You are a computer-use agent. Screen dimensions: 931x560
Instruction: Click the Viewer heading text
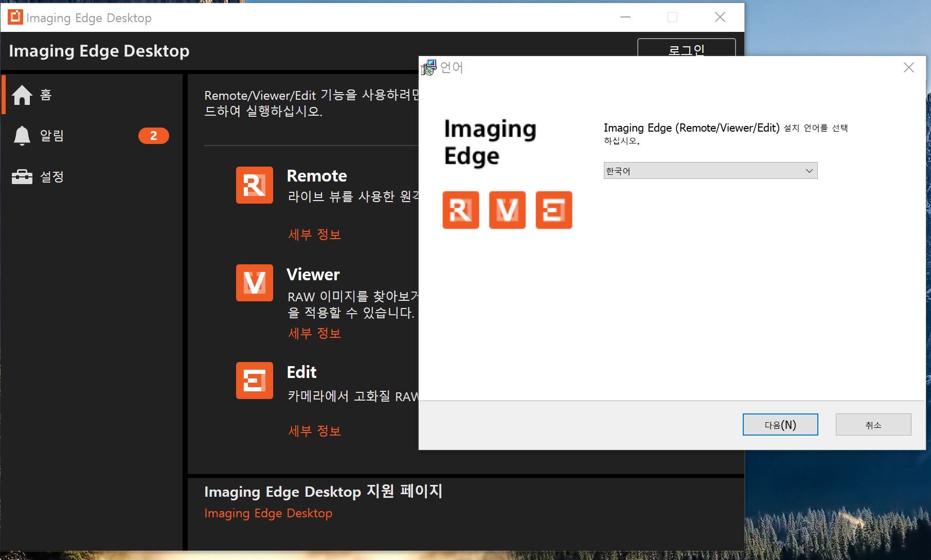pos(313,275)
